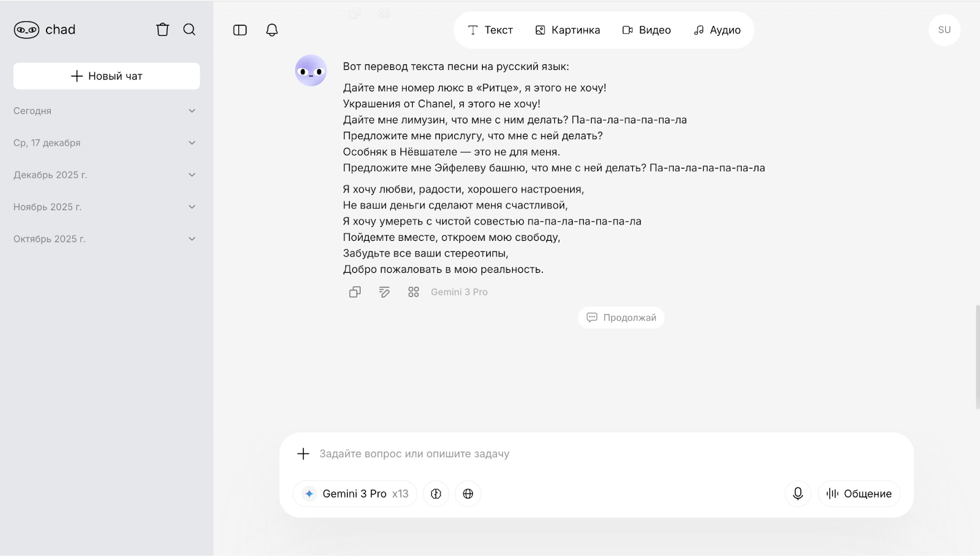980x556 pixels.
Task: Open the Gemini 3 Pro model selector
Action: click(x=355, y=493)
